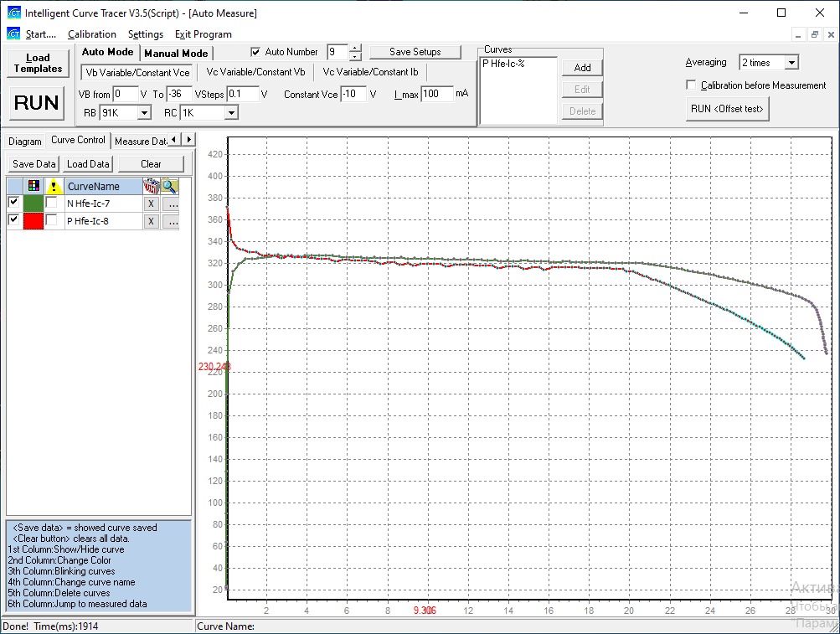Image resolution: width=840 pixels, height=634 pixels.
Task: Select the Auto Mode tab
Action: pos(107,52)
